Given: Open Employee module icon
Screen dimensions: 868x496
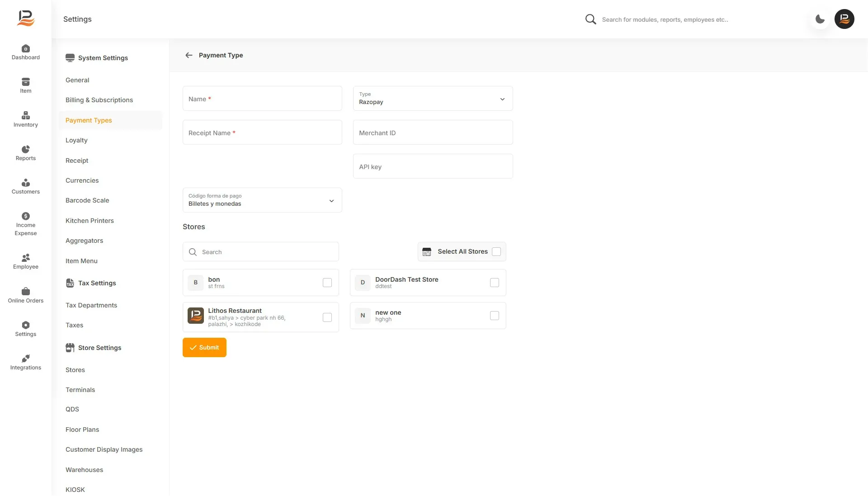Looking at the screenshot, I should point(26,258).
